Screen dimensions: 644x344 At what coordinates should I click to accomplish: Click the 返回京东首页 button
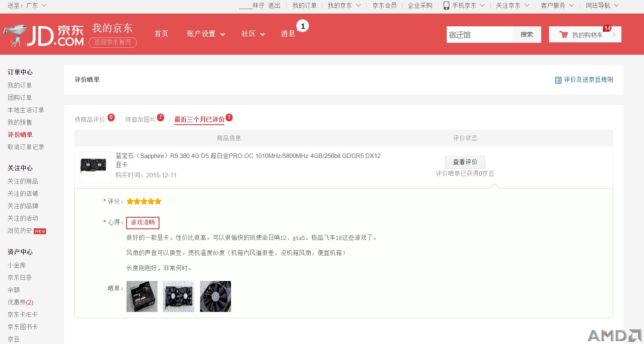113,42
